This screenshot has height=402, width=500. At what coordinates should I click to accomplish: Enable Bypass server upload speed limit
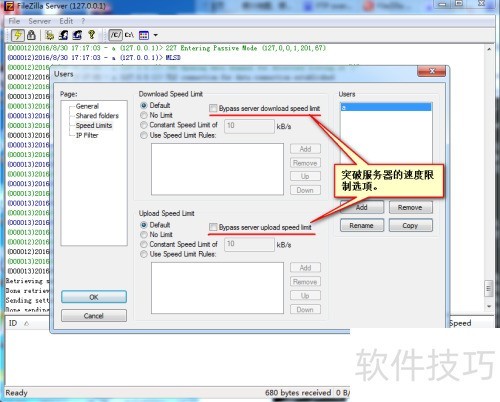pos(213,227)
